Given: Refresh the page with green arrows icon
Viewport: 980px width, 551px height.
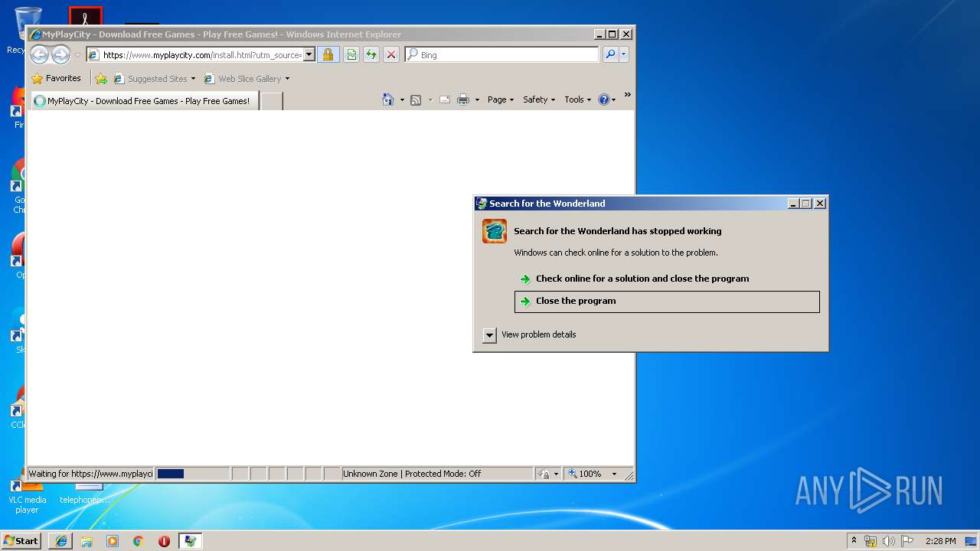Looking at the screenshot, I should [371, 55].
